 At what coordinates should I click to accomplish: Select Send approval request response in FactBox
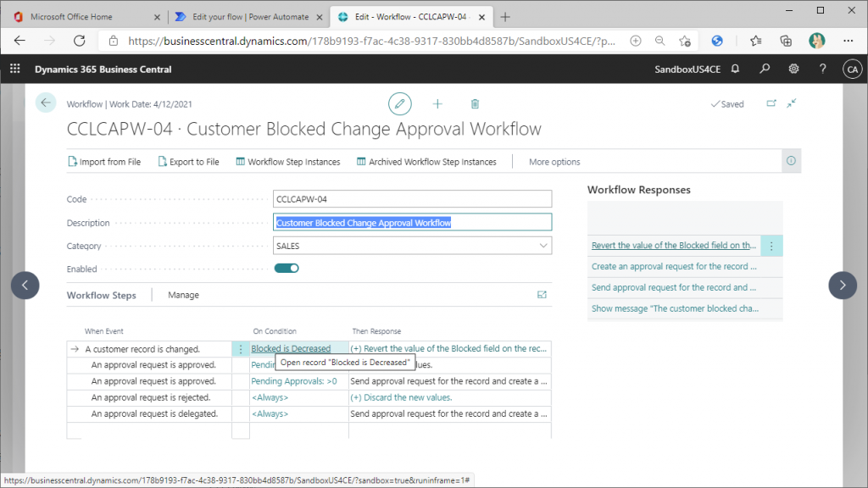673,287
